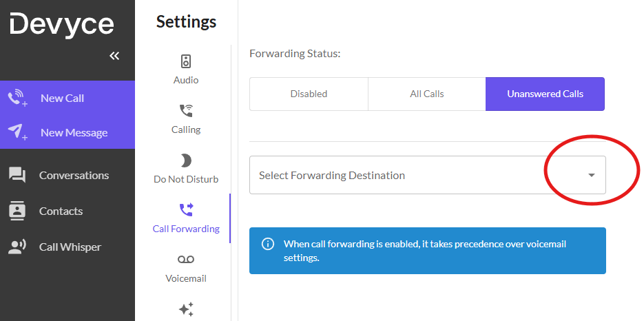Viewport: 644px width, 321px height.
Task: Switch to Call Forwarding settings tab
Action: (186, 218)
